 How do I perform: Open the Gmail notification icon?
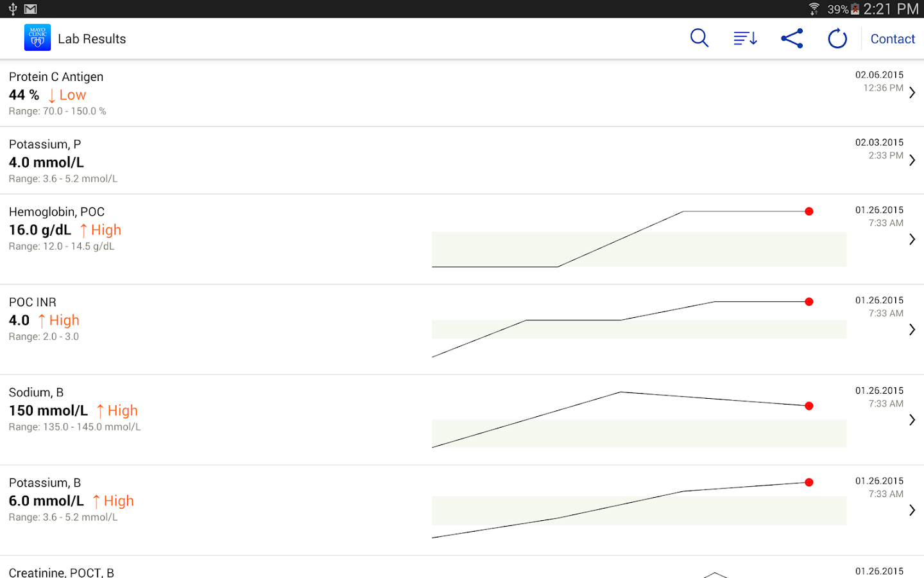pos(30,9)
